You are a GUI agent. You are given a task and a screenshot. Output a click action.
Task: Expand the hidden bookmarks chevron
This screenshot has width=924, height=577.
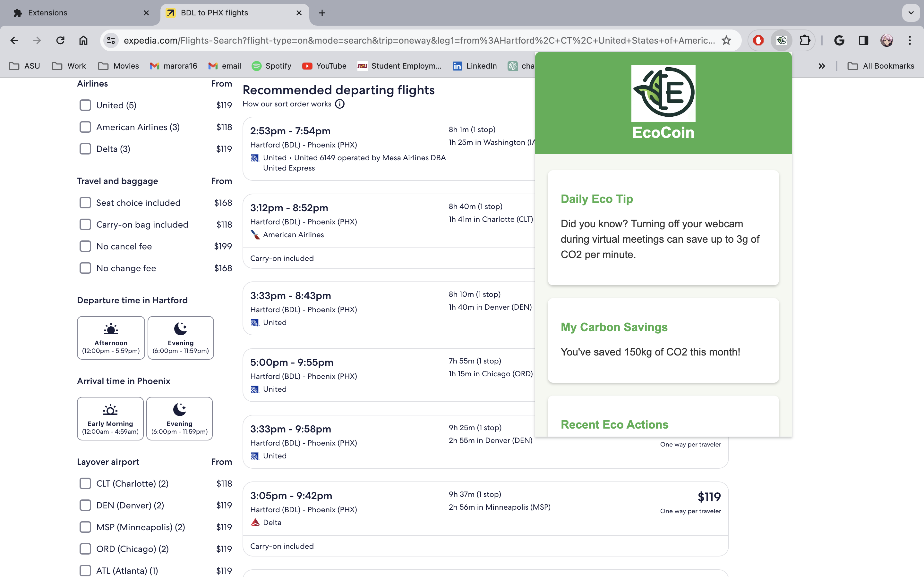tap(822, 66)
